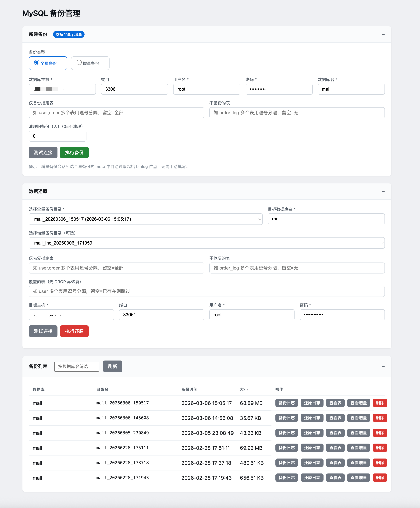Click 查看表 for mall_20260228_175111

coord(335,448)
